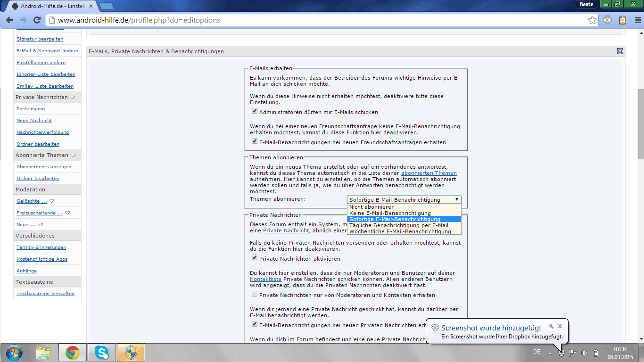
Task: Open the 'Kontaktliste' link
Action: 265,279
